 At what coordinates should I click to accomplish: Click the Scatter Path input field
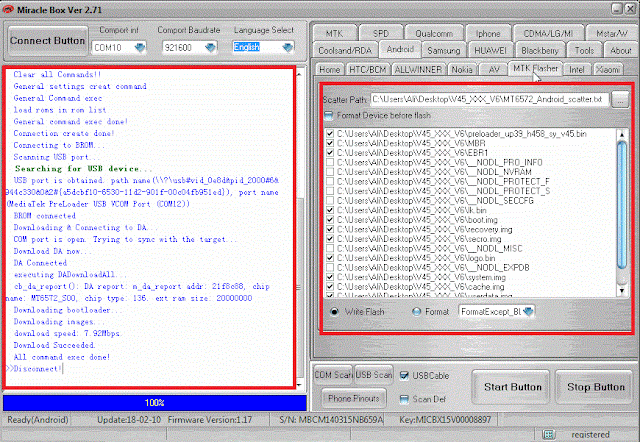[x=490, y=99]
